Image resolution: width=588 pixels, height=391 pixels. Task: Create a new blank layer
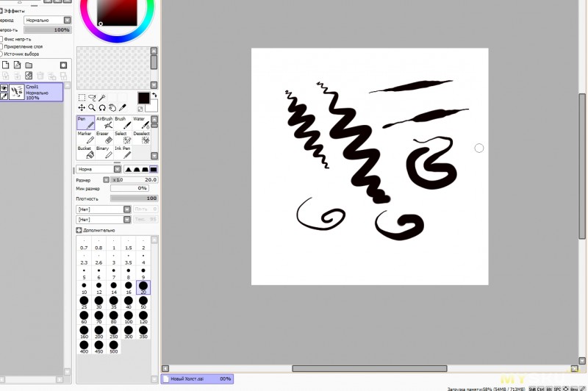pos(6,65)
